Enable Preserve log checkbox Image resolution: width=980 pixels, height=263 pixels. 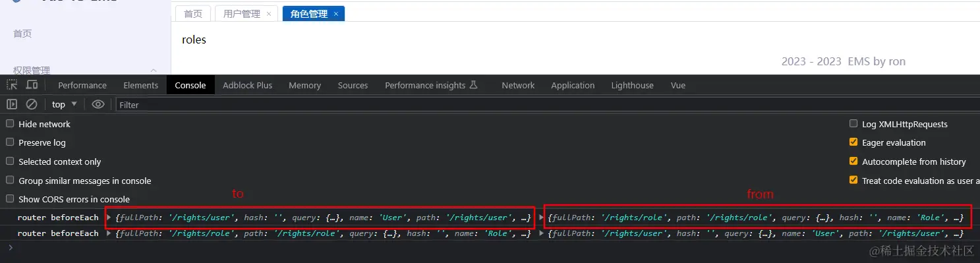[x=10, y=142]
